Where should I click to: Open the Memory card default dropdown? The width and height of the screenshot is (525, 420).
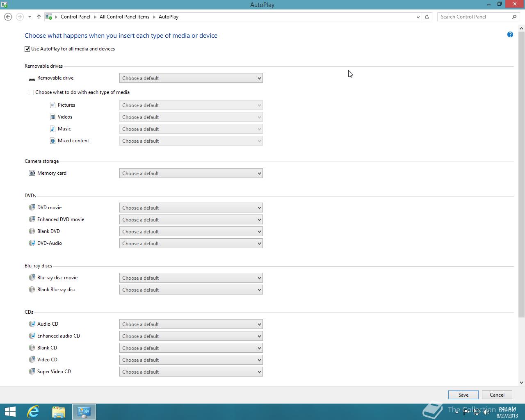point(191,173)
